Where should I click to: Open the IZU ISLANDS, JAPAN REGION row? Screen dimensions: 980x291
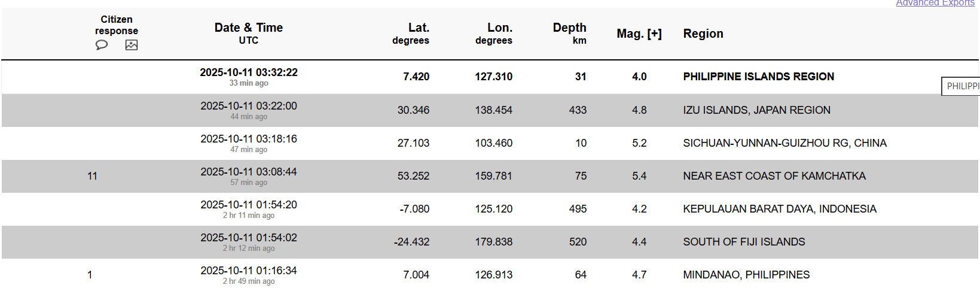pos(756,110)
